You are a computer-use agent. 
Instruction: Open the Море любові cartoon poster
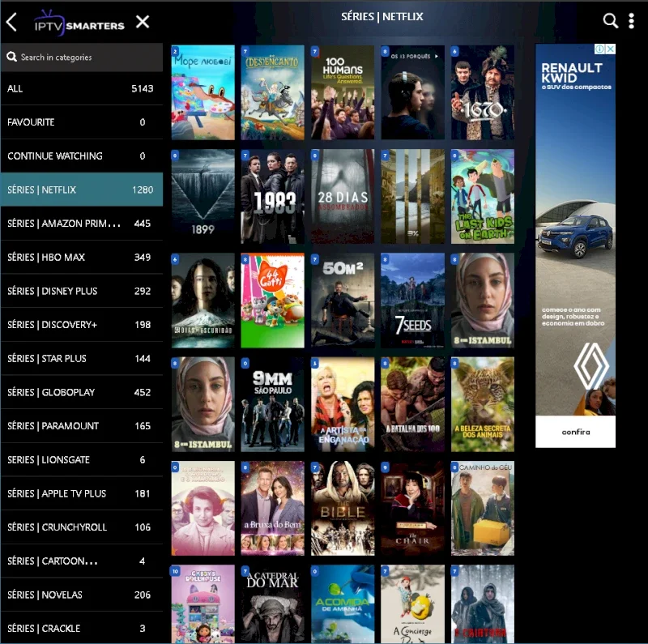coord(203,92)
